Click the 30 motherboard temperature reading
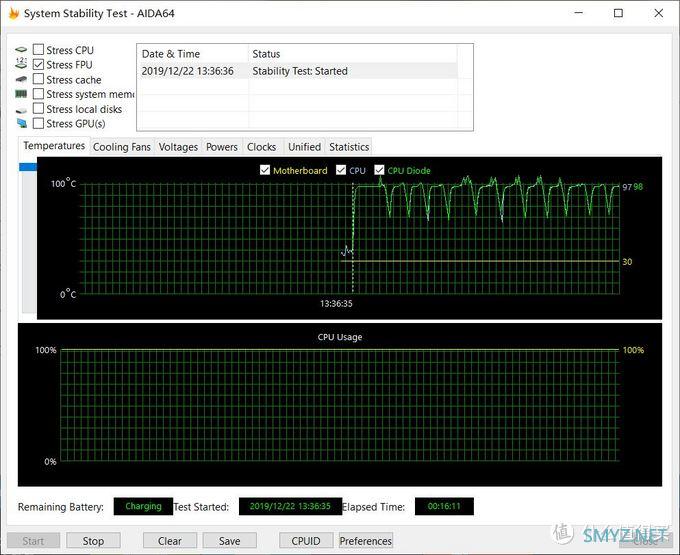The width and height of the screenshot is (680, 555). coord(627,261)
